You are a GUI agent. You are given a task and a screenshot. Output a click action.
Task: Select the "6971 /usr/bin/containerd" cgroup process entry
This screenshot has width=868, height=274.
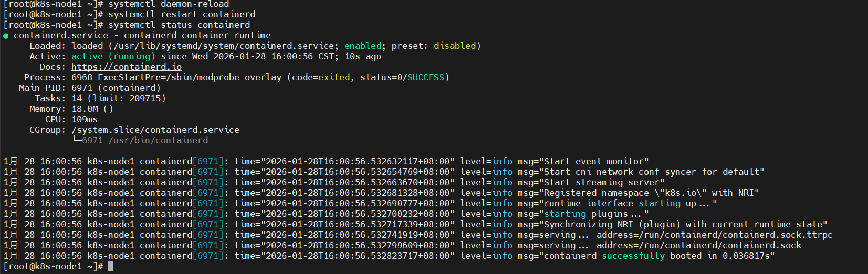point(145,140)
